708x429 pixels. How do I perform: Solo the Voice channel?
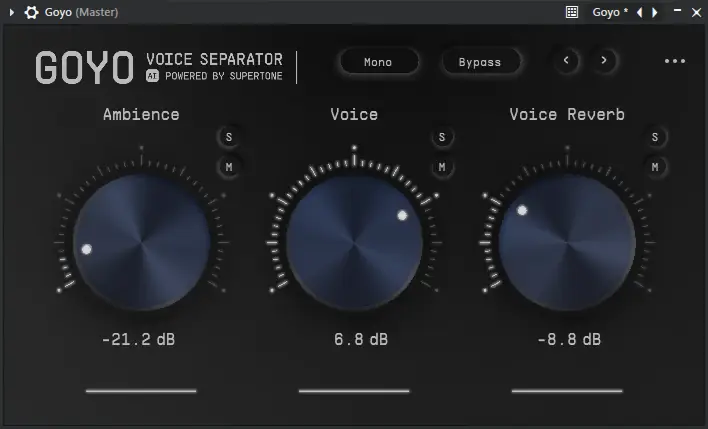[x=442, y=137]
